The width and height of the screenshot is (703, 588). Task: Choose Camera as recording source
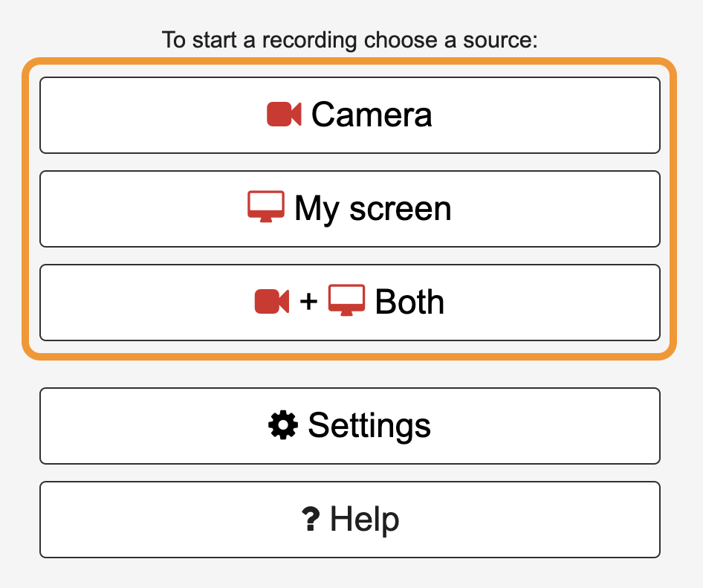[350, 115]
